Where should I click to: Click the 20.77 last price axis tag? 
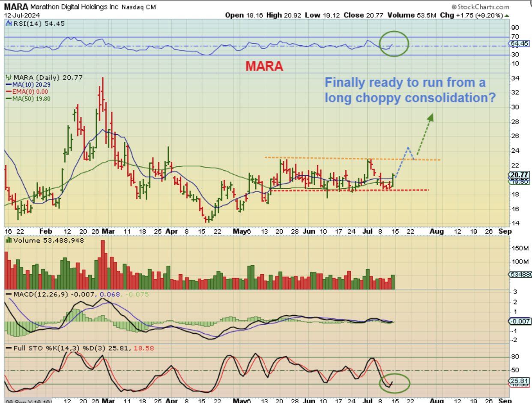tap(519, 175)
